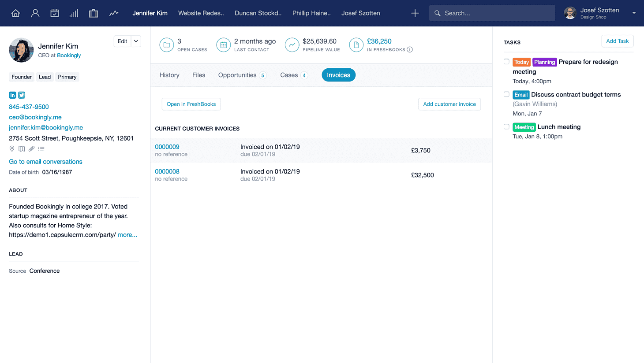The image size is (644, 363).
Task: Click the £32,500 invoice amount
Action: [423, 175]
